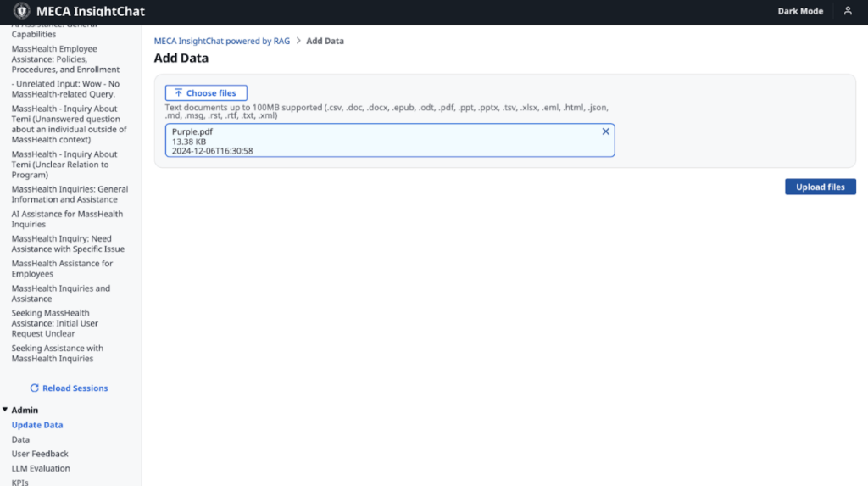Open MECA InsightChat powered by RAG breadcrumb
Screen dimensions: 868x486
(222, 41)
